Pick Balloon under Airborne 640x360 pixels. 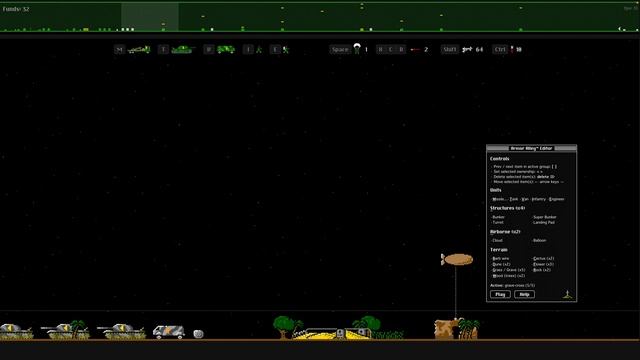tap(539, 240)
